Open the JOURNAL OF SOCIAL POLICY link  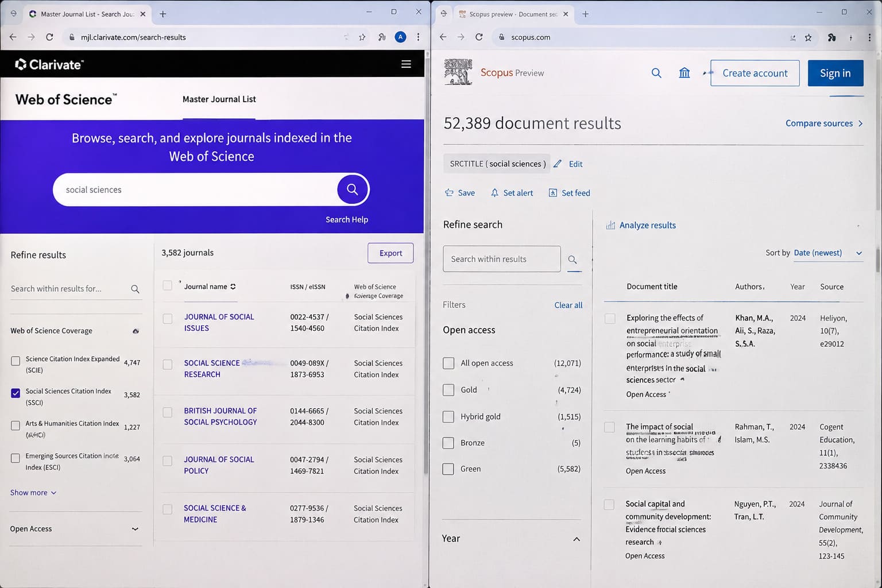pos(219,465)
